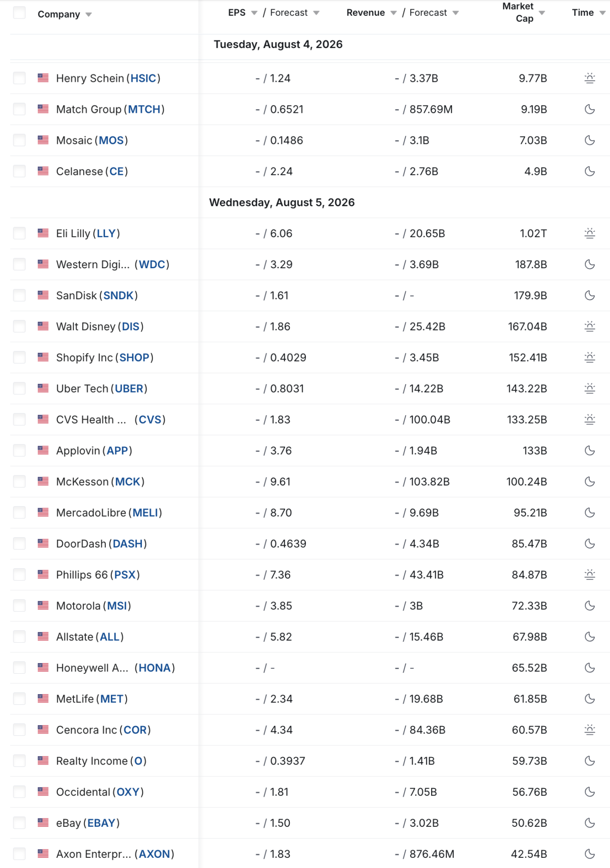Image resolution: width=610 pixels, height=868 pixels.
Task: Click the moon after-hours icon for Match Group
Action: (x=590, y=109)
